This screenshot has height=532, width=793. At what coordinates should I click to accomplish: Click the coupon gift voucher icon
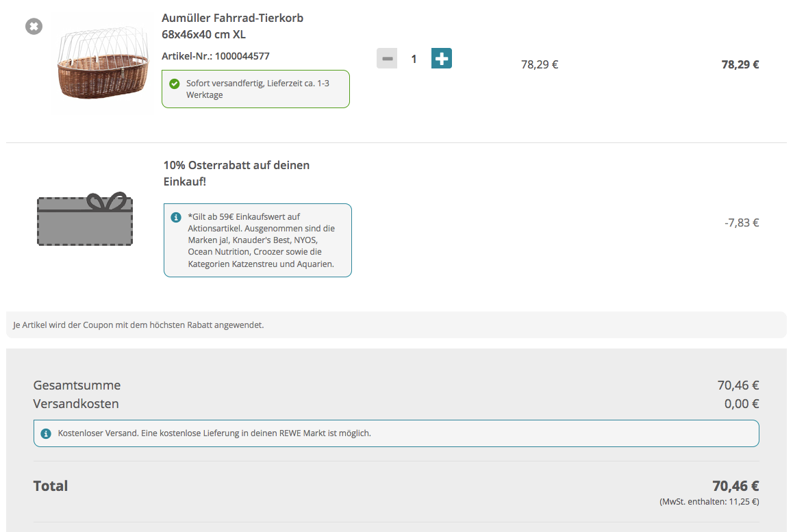pyautogui.click(x=84, y=219)
